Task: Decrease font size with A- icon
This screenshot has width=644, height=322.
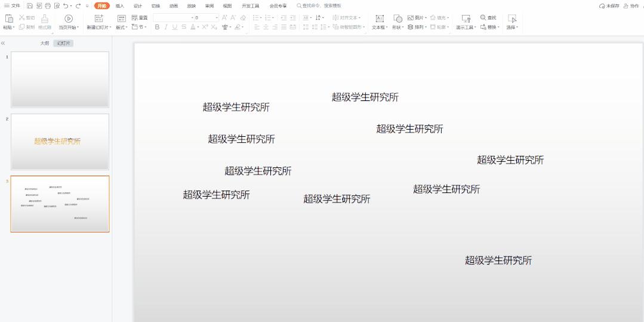Action: pyautogui.click(x=233, y=18)
